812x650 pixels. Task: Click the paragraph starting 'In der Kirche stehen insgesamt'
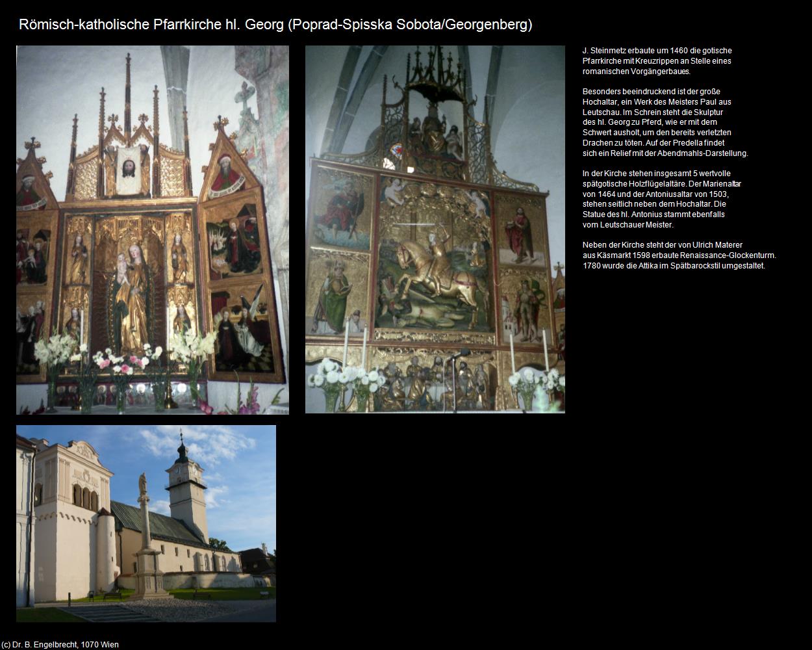coord(662,199)
